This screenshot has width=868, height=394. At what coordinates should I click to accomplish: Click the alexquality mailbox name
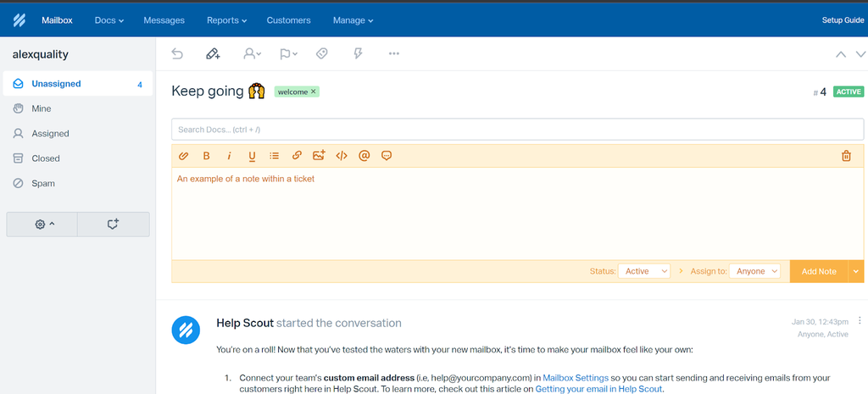[x=41, y=54]
